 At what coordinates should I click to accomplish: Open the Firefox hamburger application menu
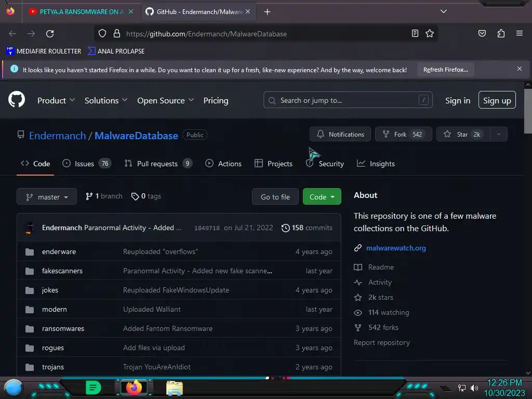click(519, 33)
